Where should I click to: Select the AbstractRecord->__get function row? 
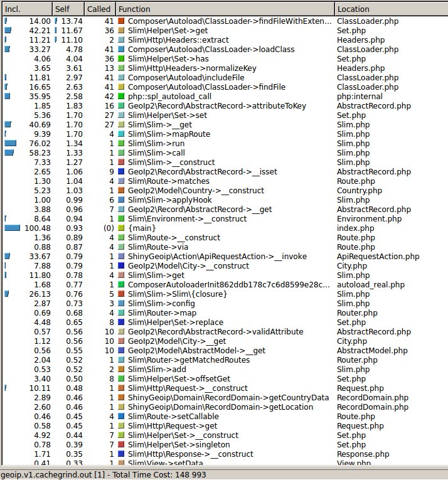coord(225,210)
